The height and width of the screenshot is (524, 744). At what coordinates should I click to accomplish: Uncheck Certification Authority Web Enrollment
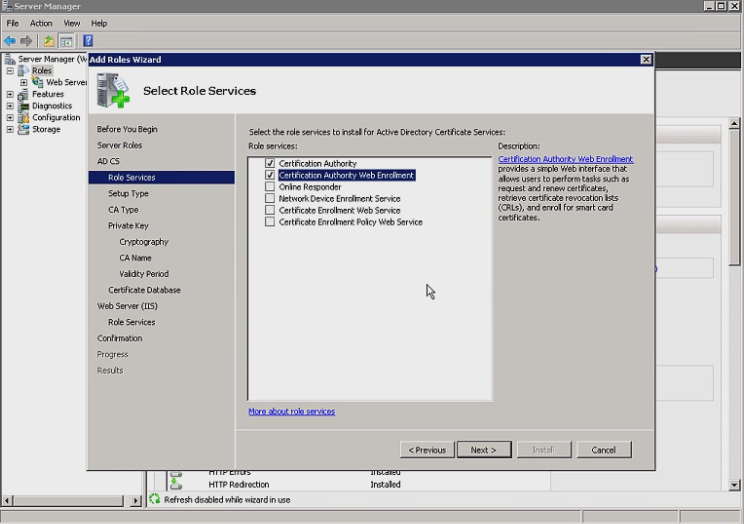tap(270, 175)
